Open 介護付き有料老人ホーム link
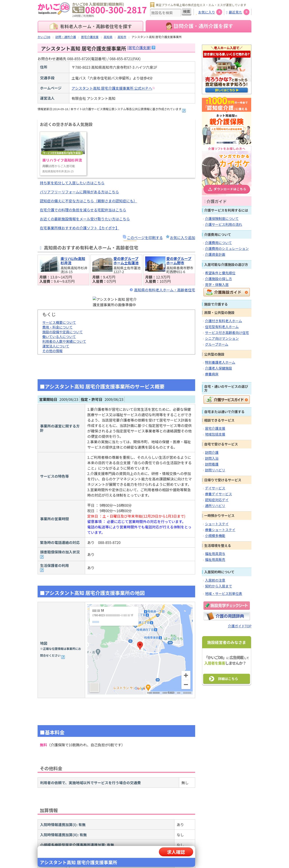The height and width of the screenshot is (868, 289). 224,321
